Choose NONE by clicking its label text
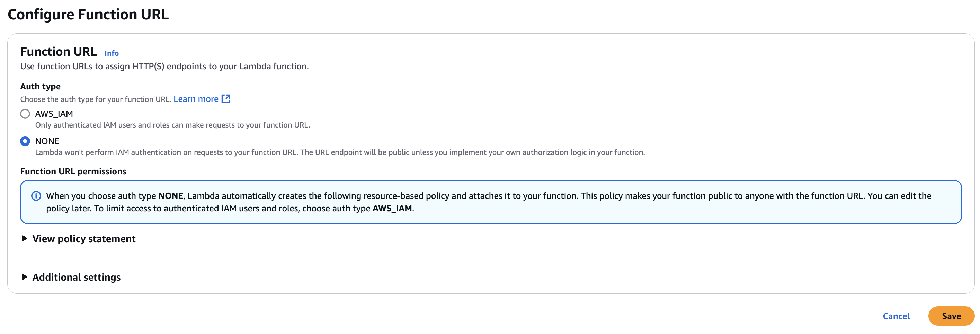 47,141
